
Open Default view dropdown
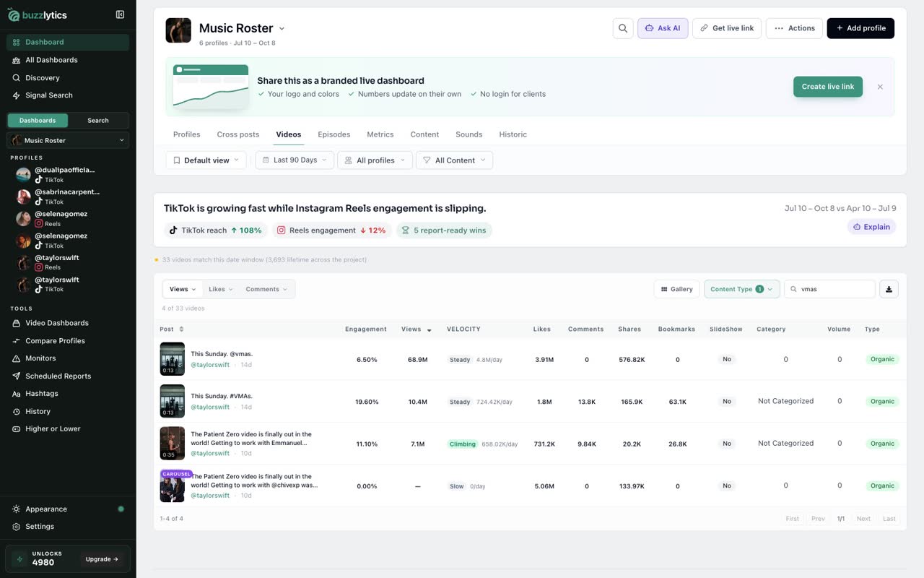tap(206, 160)
